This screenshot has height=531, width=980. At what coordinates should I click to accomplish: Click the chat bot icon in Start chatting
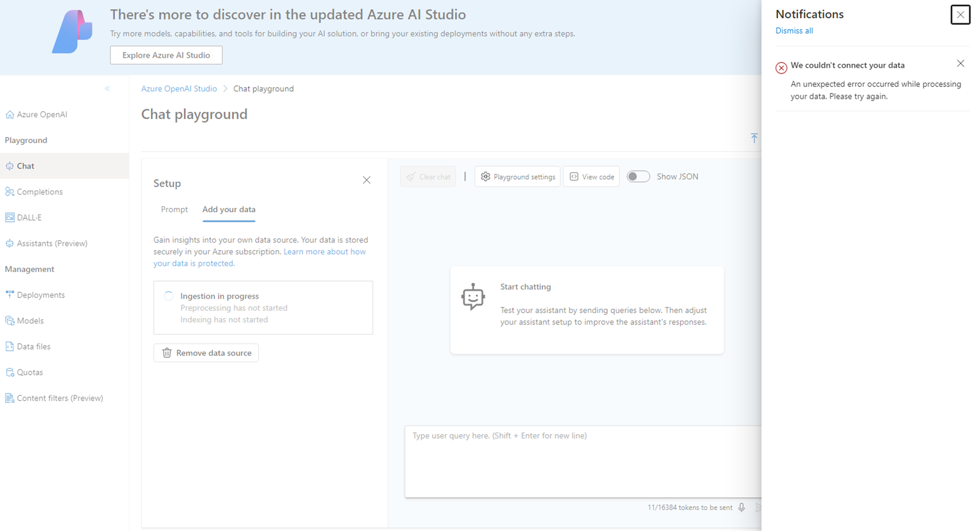click(x=473, y=297)
